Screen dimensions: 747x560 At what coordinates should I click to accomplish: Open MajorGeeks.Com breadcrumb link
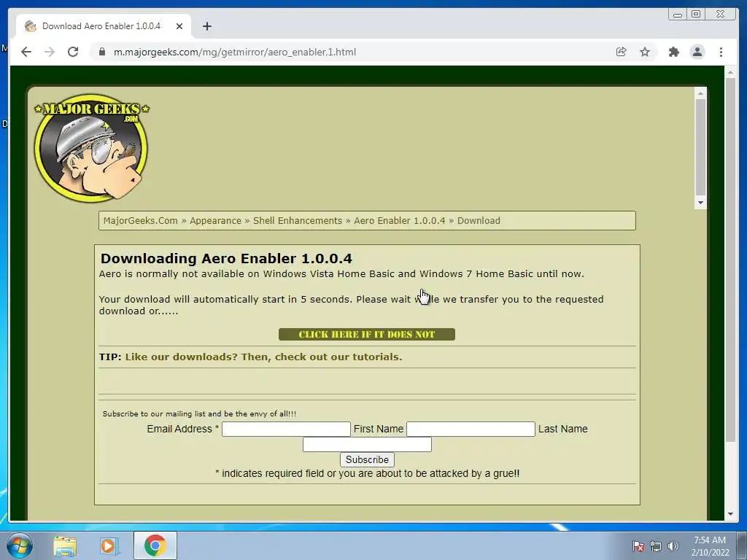click(140, 220)
